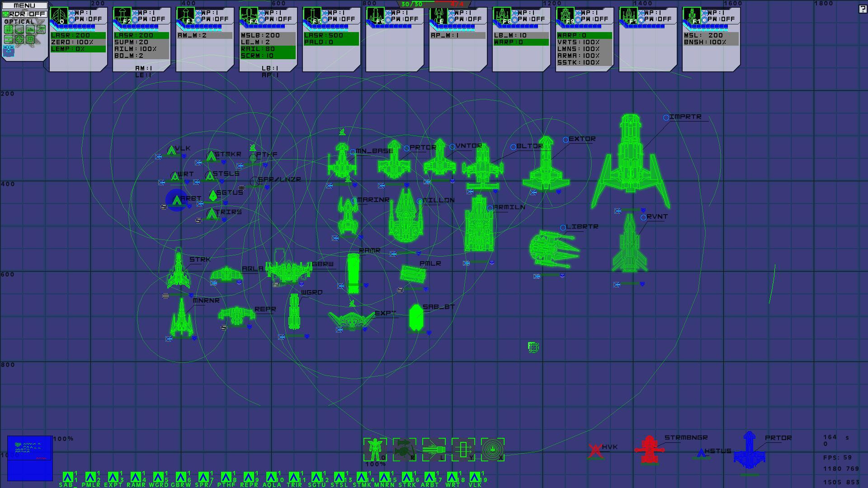Screen dimensions: 868x488
Task: Select LB_M:10 on F8 card
Action: click(521, 35)
